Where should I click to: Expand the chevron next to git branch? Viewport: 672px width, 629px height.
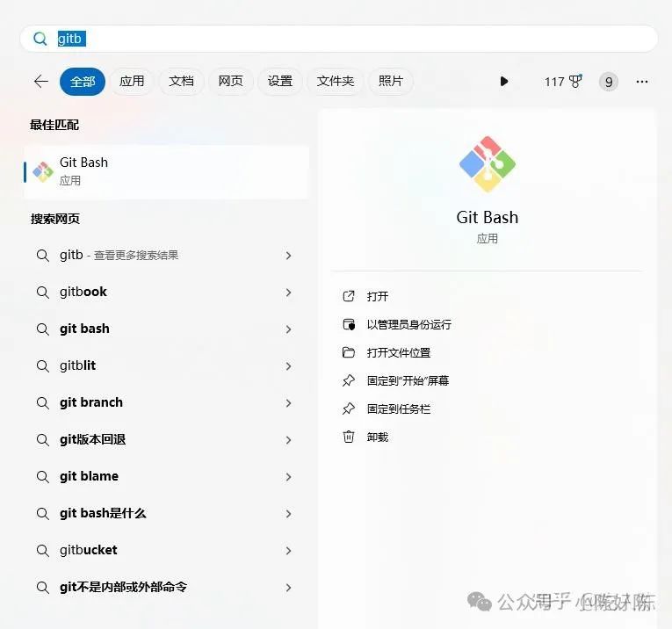point(288,403)
